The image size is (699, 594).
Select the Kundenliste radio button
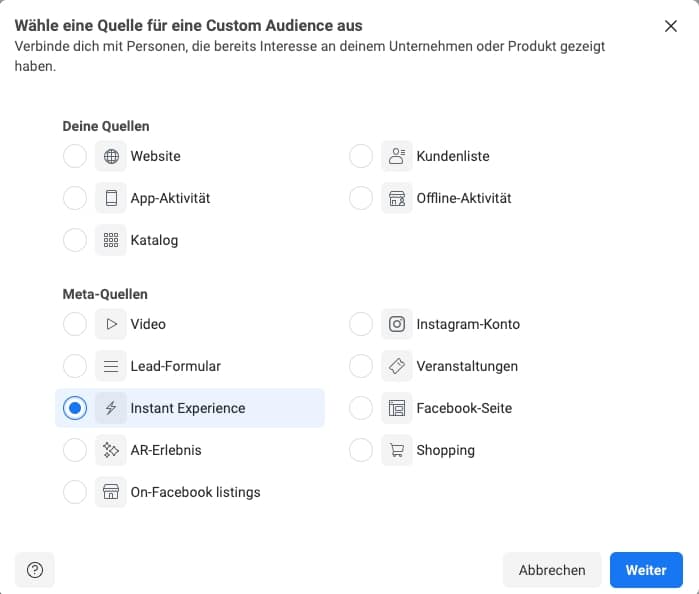point(361,157)
